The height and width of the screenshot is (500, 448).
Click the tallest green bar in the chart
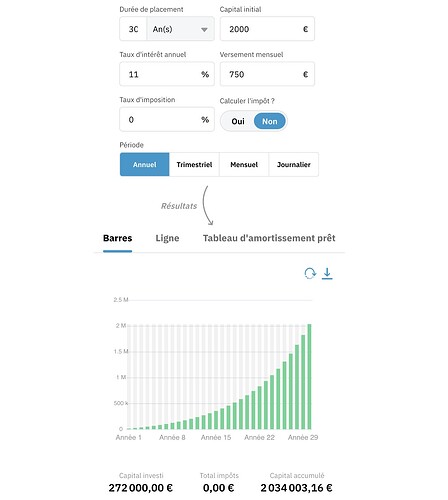(x=309, y=376)
